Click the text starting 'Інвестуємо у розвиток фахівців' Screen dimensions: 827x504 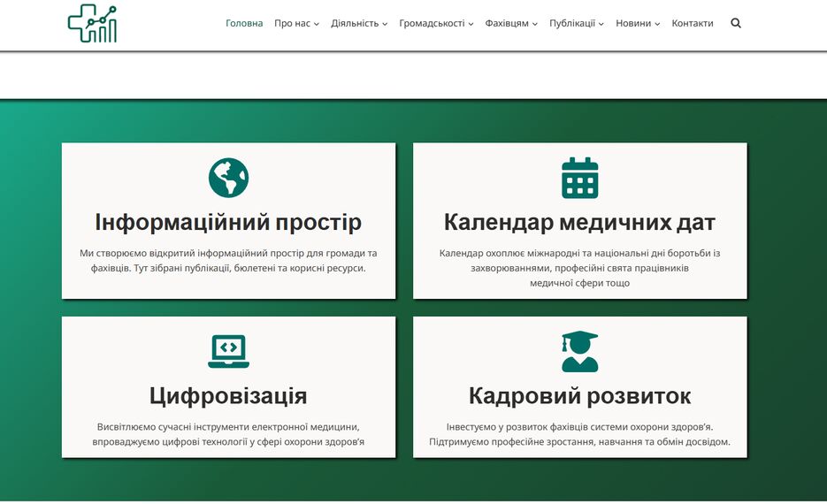[x=579, y=434]
